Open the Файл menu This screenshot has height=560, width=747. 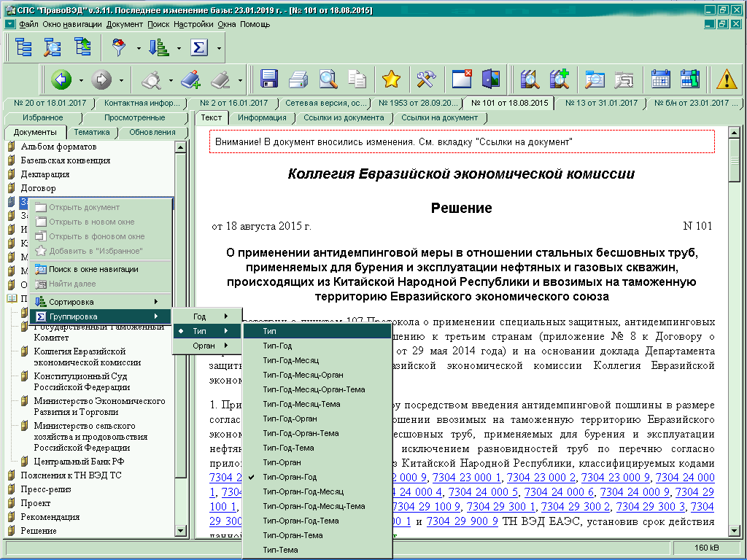(x=28, y=24)
